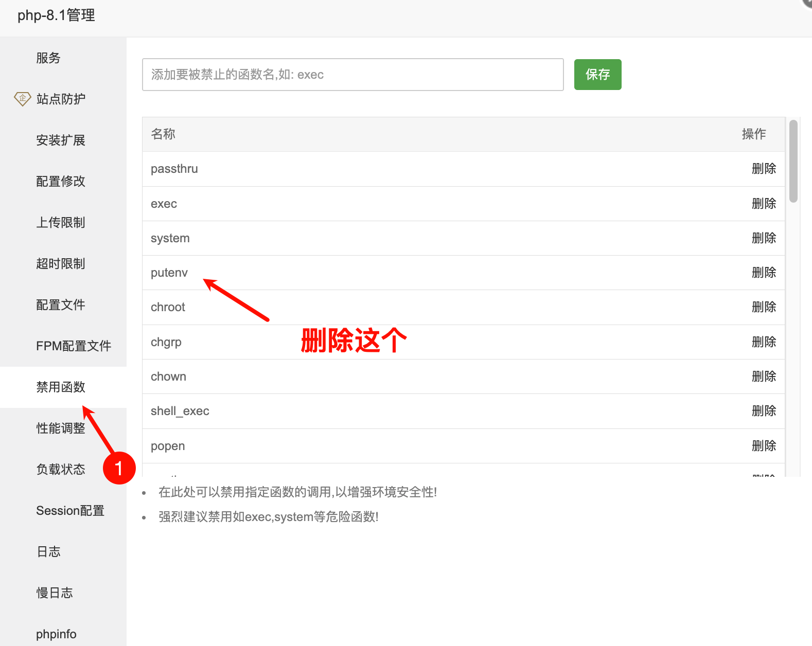812x646 pixels.
Task: Switch to 上传限制 settings
Action: (61, 222)
